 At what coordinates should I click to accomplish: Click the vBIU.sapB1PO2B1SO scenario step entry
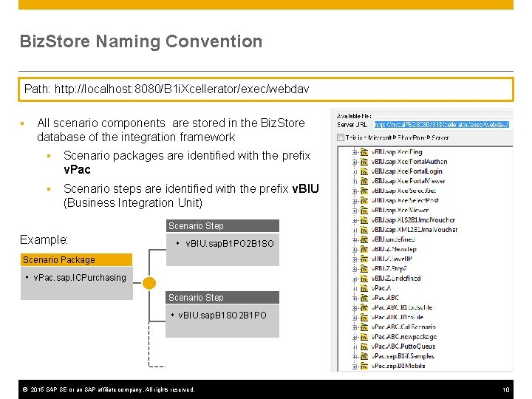(x=229, y=244)
